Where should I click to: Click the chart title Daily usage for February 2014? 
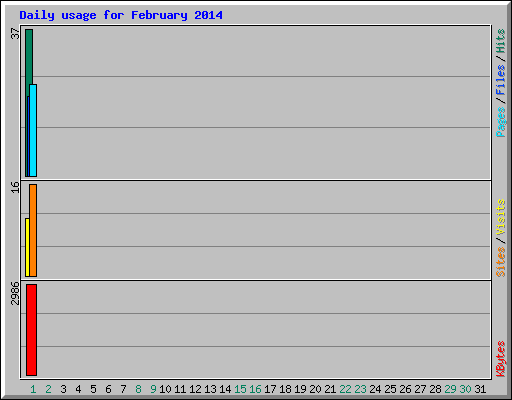(x=121, y=15)
